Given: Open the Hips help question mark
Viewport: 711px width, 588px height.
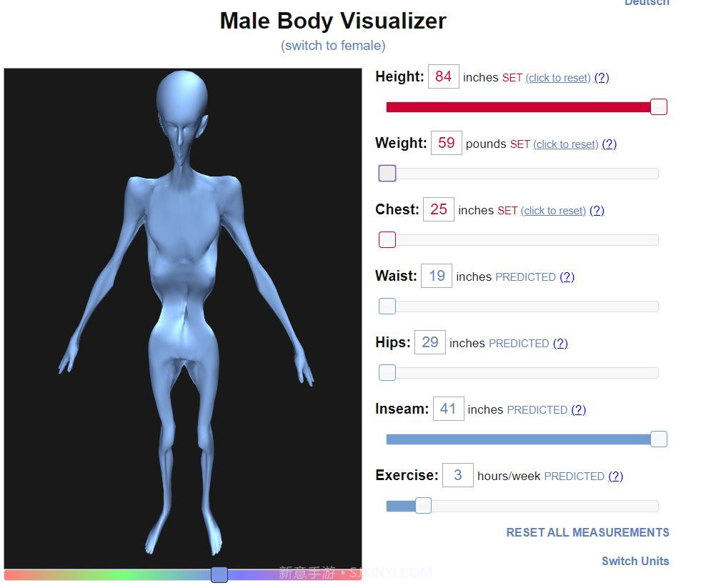Looking at the screenshot, I should tap(560, 343).
